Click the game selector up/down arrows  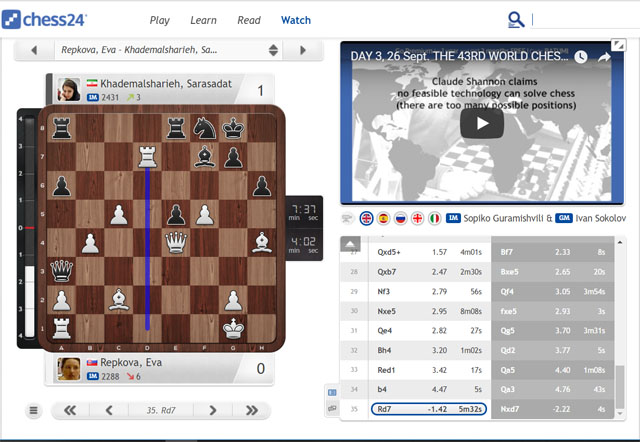click(x=273, y=50)
